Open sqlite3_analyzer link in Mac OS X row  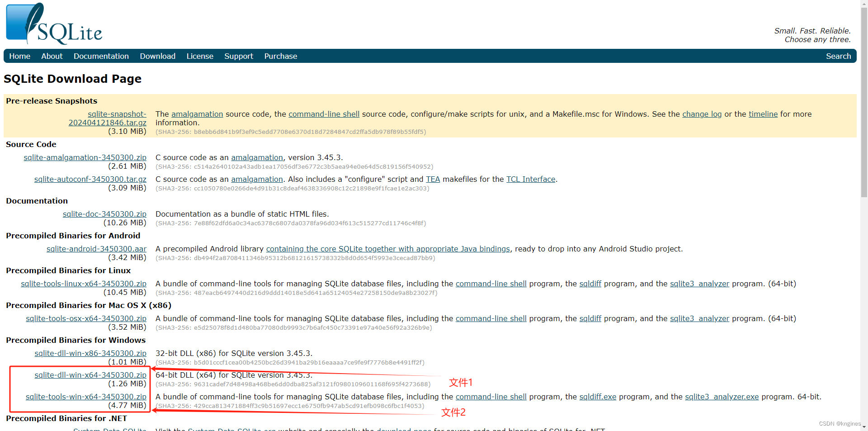tap(699, 318)
